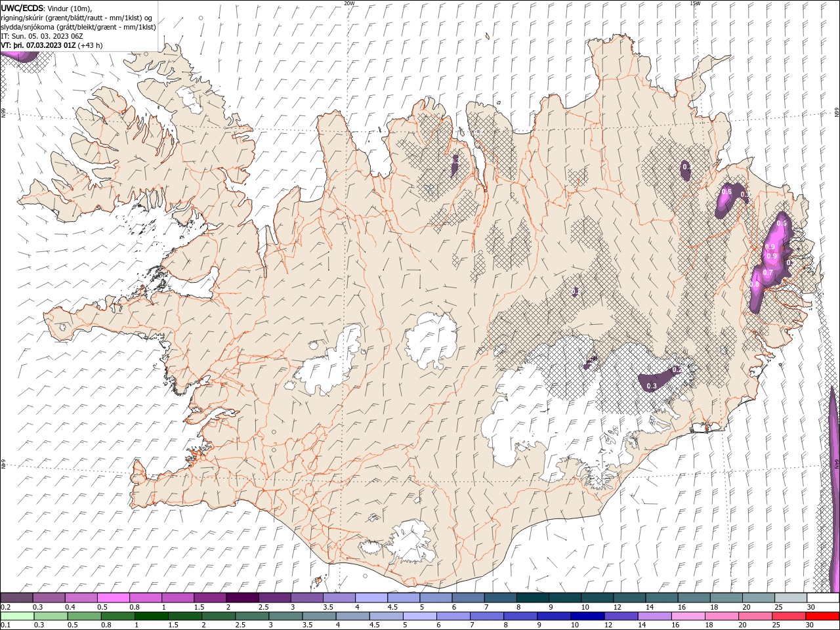Choose lower legend swatch between 4 and 4.5
Image resolution: width=840 pixels, height=630 pixels.
352,616
